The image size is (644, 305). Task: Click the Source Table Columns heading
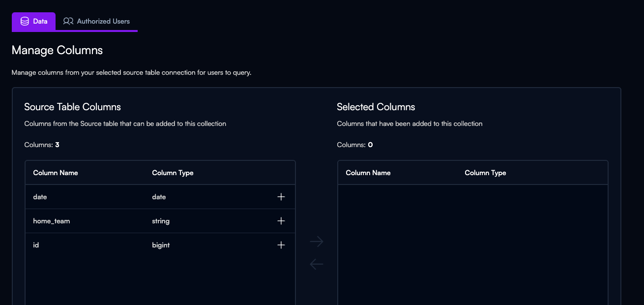72,107
